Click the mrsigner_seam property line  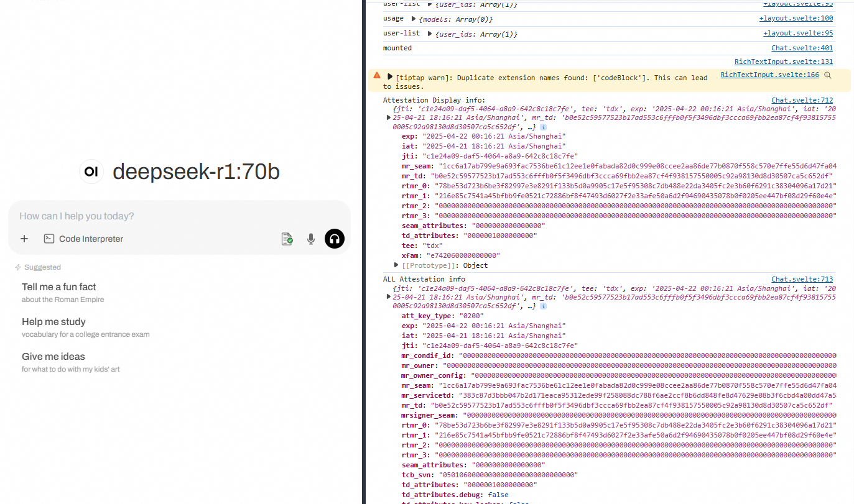pos(619,415)
